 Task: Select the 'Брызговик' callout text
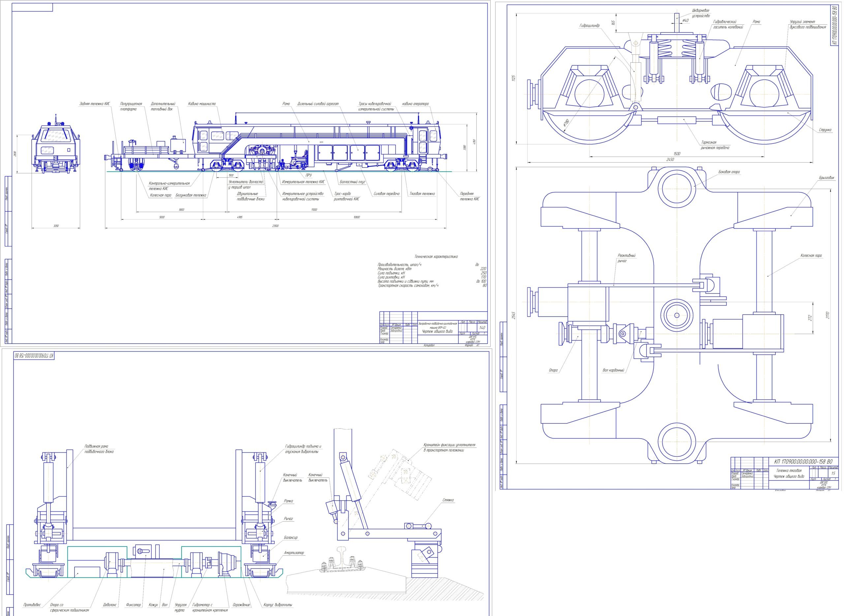827,178
